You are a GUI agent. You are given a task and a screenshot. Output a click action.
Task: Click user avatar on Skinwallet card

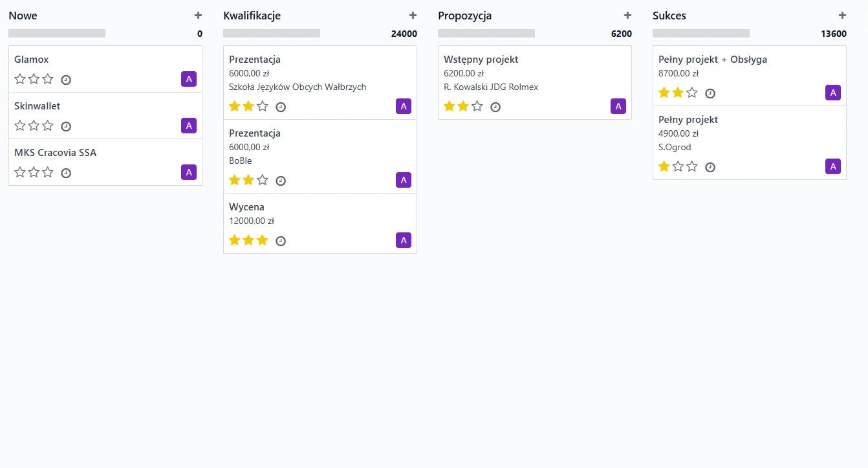point(189,126)
